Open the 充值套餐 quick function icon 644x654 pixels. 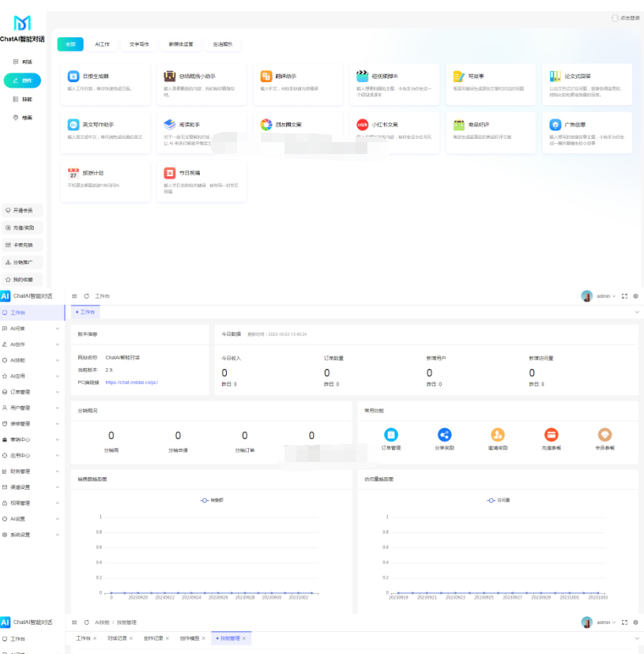pos(551,434)
